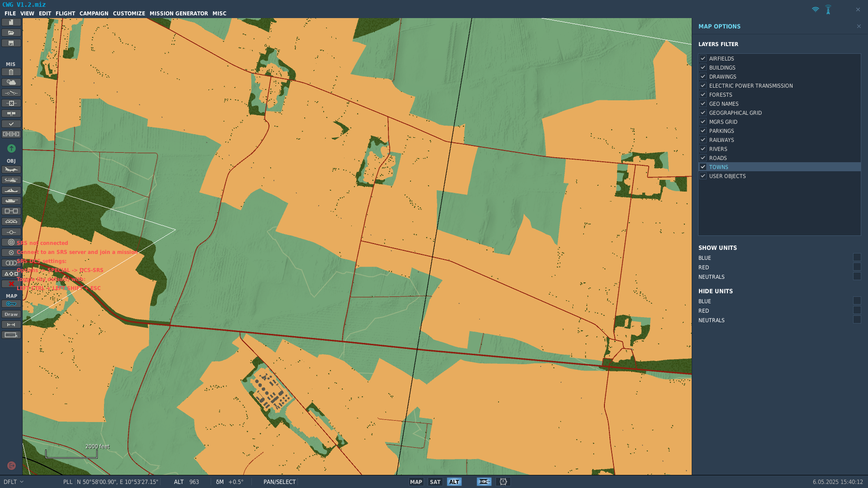Toggle the tank unit-icons view button
Viewport: 868px width, 488px height.
(x=484, y=482)
